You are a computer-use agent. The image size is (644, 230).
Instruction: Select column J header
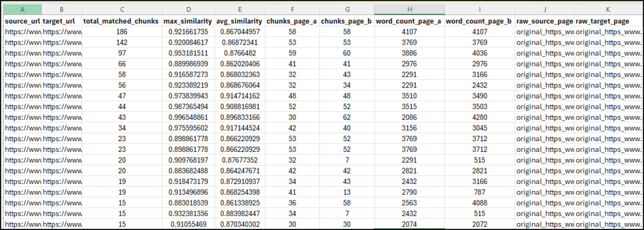[545, 10]
